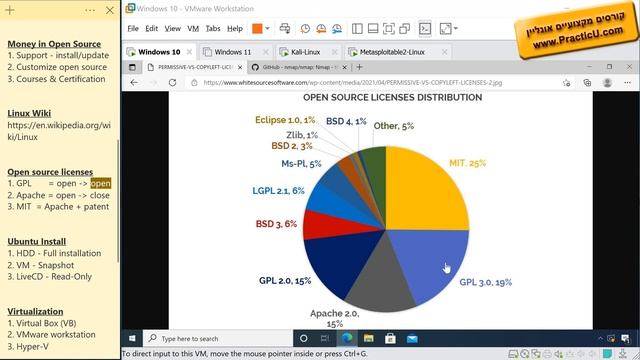
Task: Close the Kali-Linux VM tab
Action: click(x=335, y=52)
